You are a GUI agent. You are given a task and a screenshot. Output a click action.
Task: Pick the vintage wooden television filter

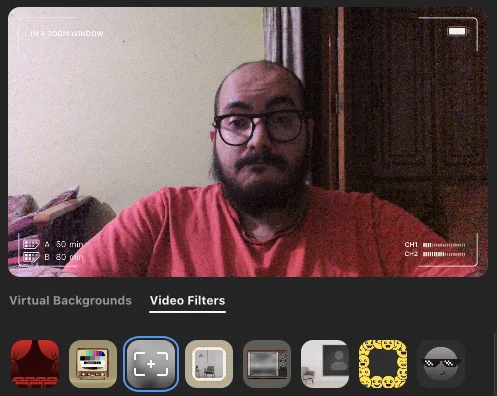(267, 364)
